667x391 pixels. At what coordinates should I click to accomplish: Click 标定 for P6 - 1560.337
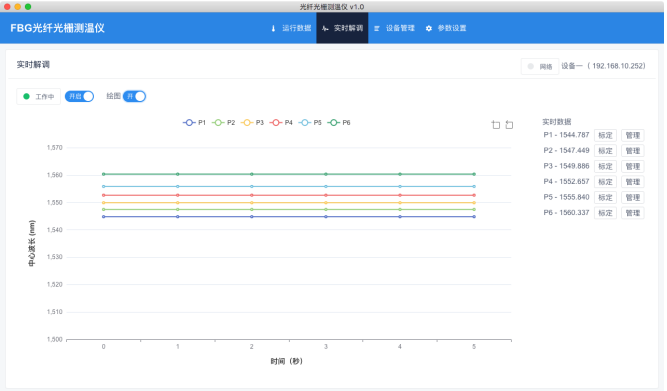coord(605,213)
